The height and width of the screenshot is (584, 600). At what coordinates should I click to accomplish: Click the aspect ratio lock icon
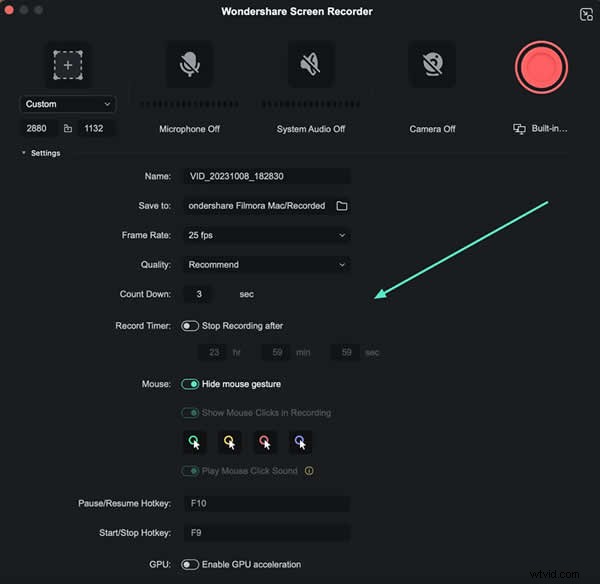pyautogui.click(x=68, y=128)
